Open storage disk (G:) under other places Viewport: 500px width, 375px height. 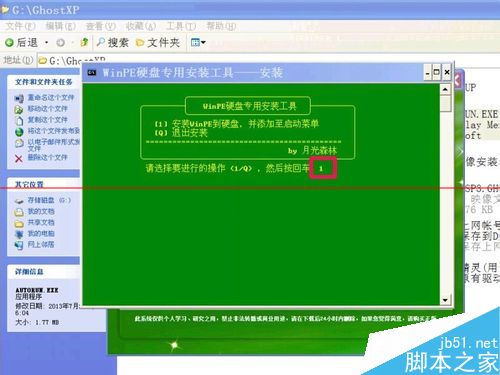coord(49,200)
